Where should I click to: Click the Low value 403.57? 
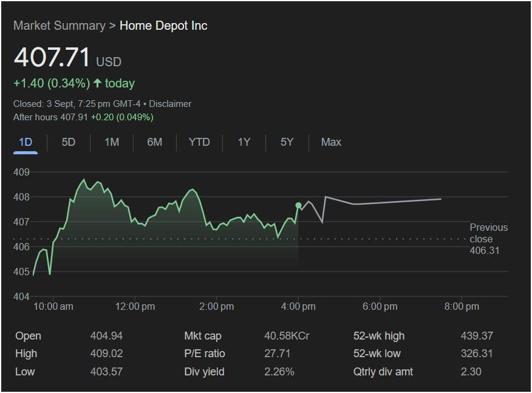[106, 372]
